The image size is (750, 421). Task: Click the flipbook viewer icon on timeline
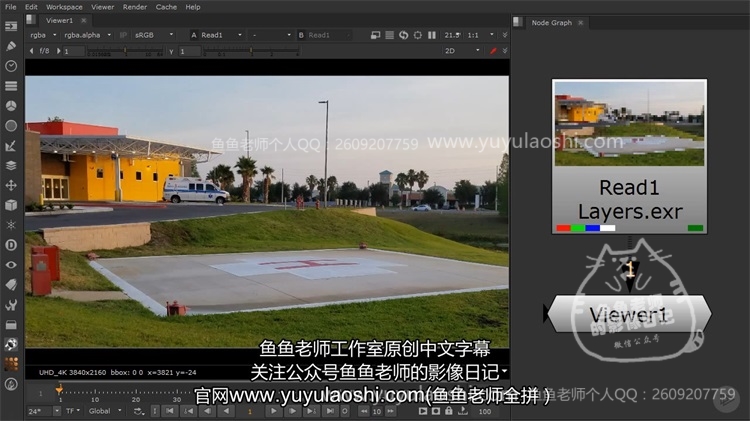423,411
